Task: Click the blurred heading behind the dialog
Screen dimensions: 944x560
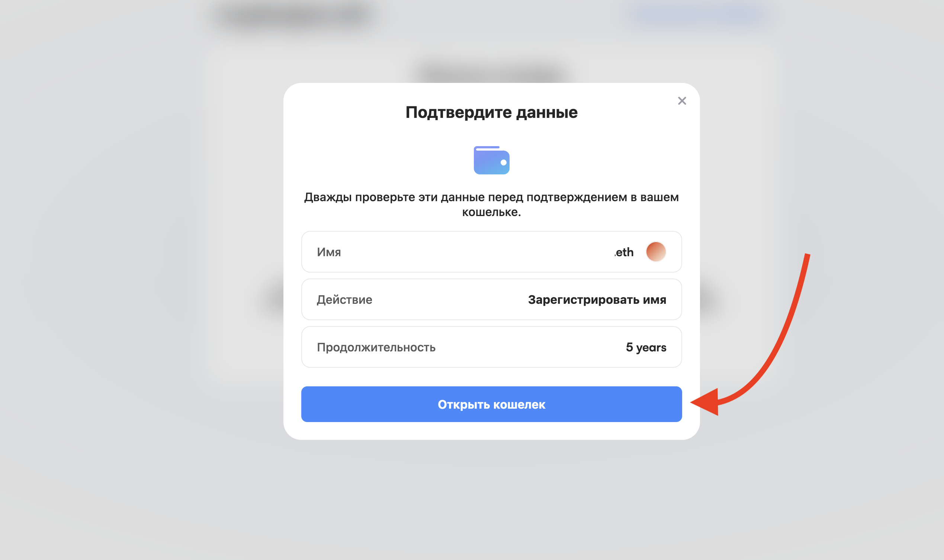Action: pos(491,74)
